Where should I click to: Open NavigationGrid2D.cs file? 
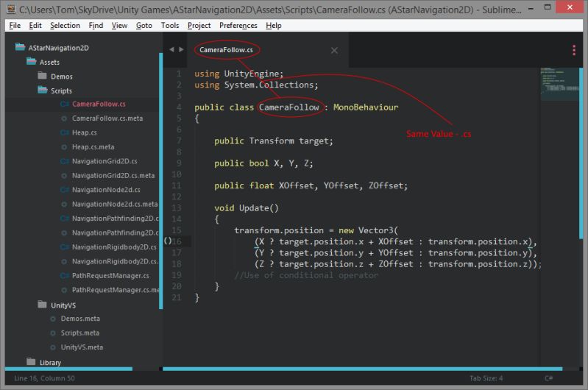105,161
